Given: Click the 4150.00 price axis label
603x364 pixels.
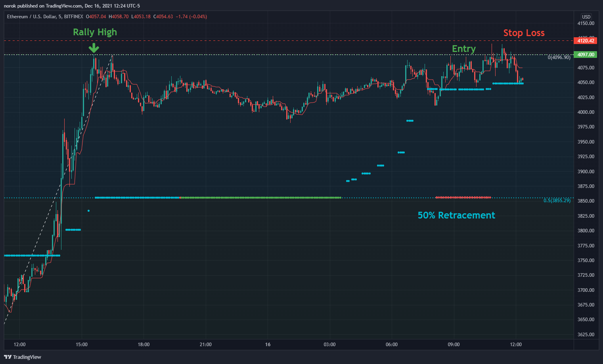Looking at the screenshot, I should 586,23.
